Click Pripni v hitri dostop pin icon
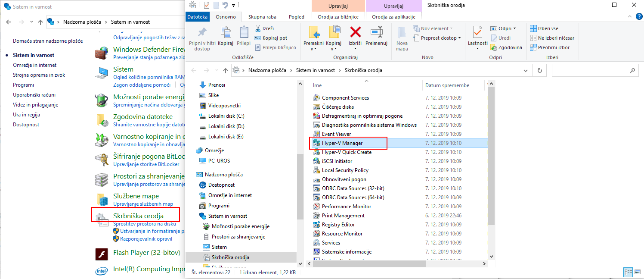Screen dimensions: 644x279 (202, 32)
